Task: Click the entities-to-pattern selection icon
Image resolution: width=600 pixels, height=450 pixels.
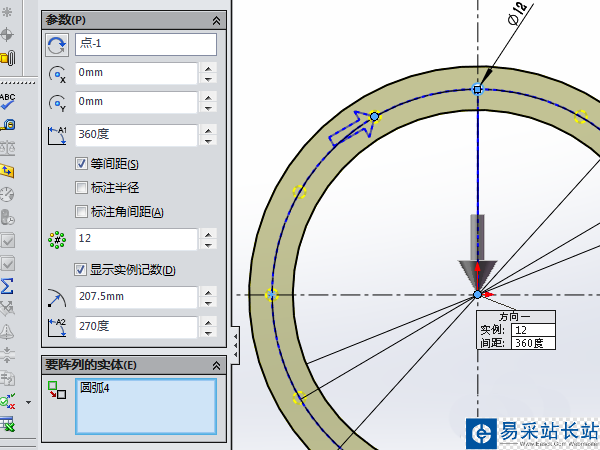Action: click(57, 390)
